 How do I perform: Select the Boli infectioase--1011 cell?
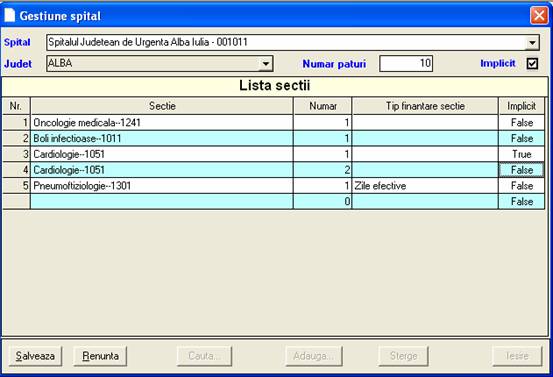point(162,139)
